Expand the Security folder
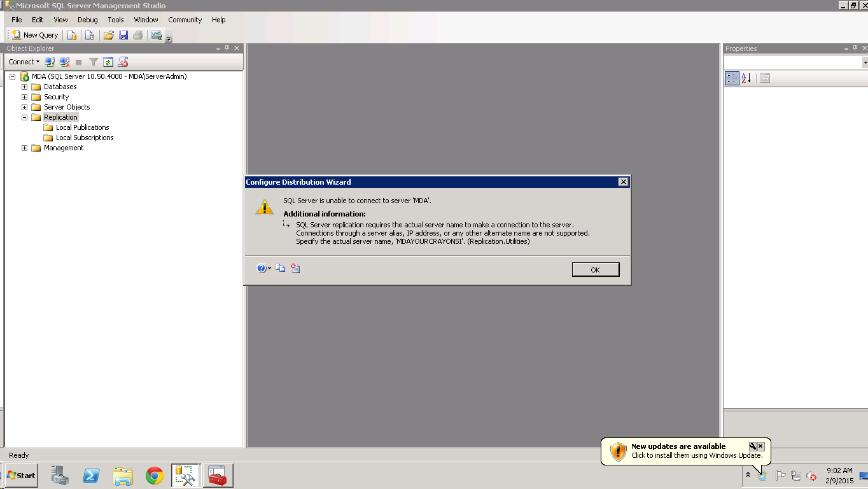The width and height of the screenshot is (868, 489). click(x=25, y=97)
